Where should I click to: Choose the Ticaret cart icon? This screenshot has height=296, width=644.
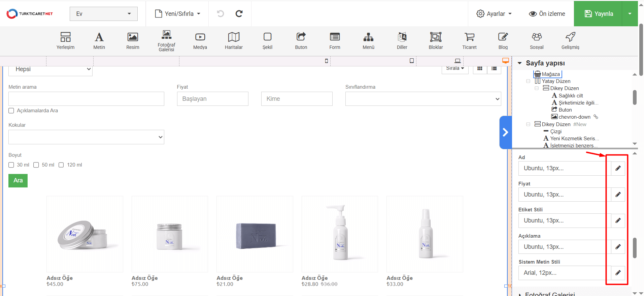[x=469, y=40]
